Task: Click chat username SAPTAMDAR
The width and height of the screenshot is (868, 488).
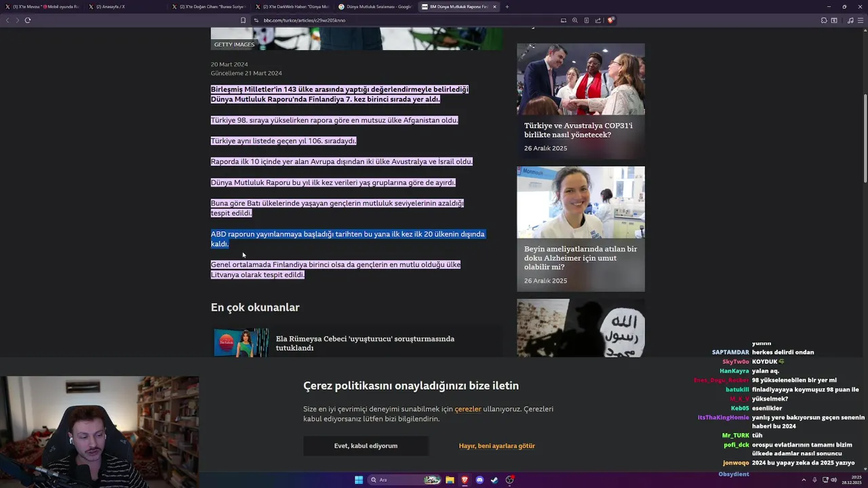Action: pos(730,352)
